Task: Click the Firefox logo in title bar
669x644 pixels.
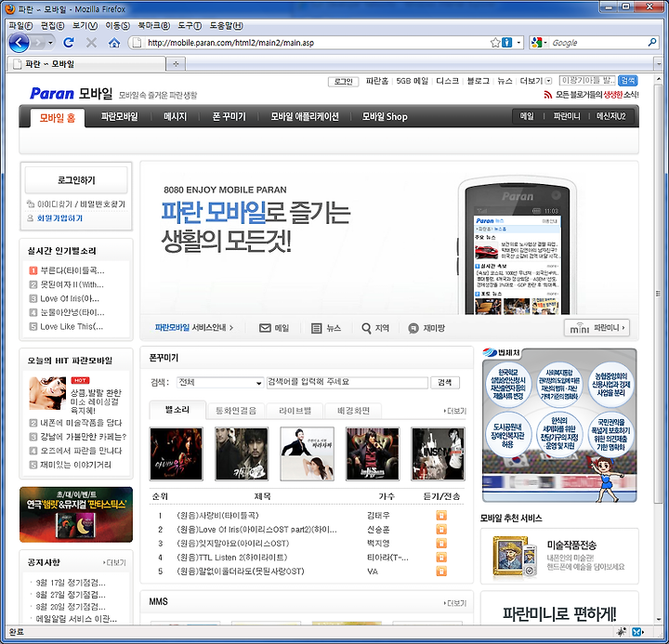Action: point(10,8)
